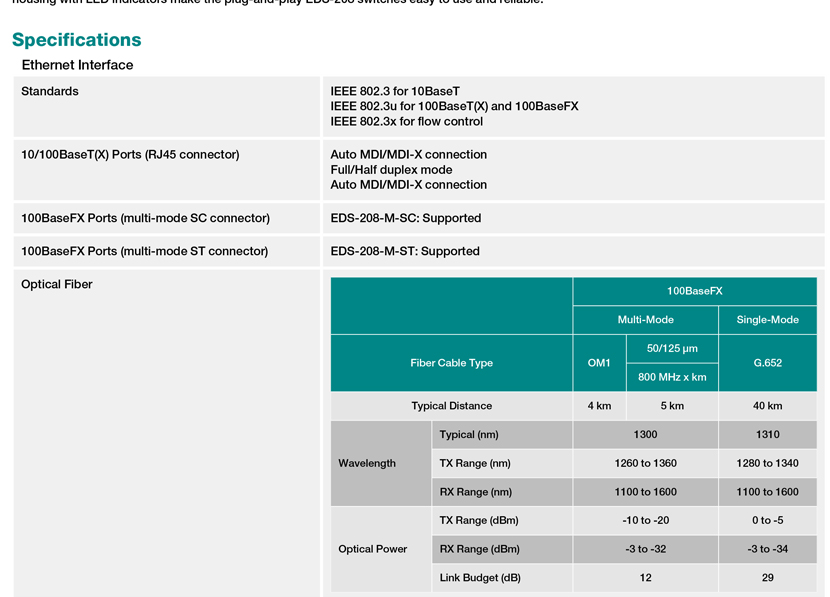This screenshot has height=597, width=830.
Task: Select the "OM1" cable type cell
Action: coord(599,363)
